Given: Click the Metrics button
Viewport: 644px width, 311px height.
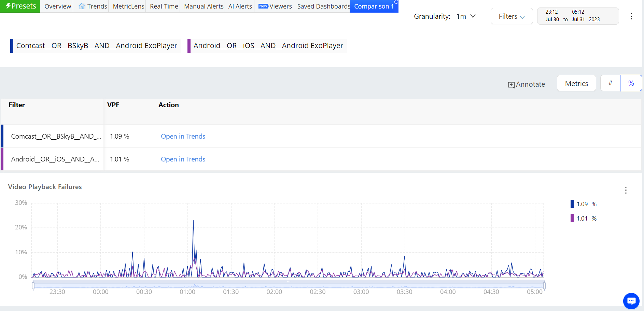Looking at the screenshot, I should click(x=576, y=83).
